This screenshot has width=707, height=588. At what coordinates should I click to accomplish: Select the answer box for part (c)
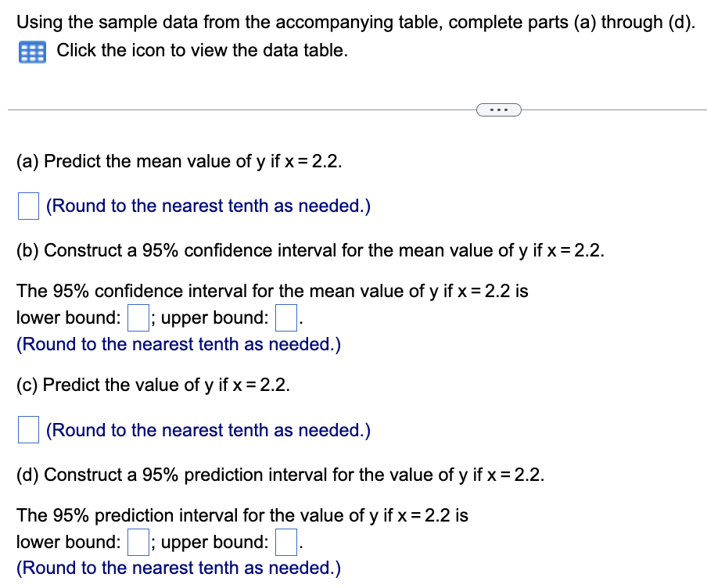pos(28,429)
